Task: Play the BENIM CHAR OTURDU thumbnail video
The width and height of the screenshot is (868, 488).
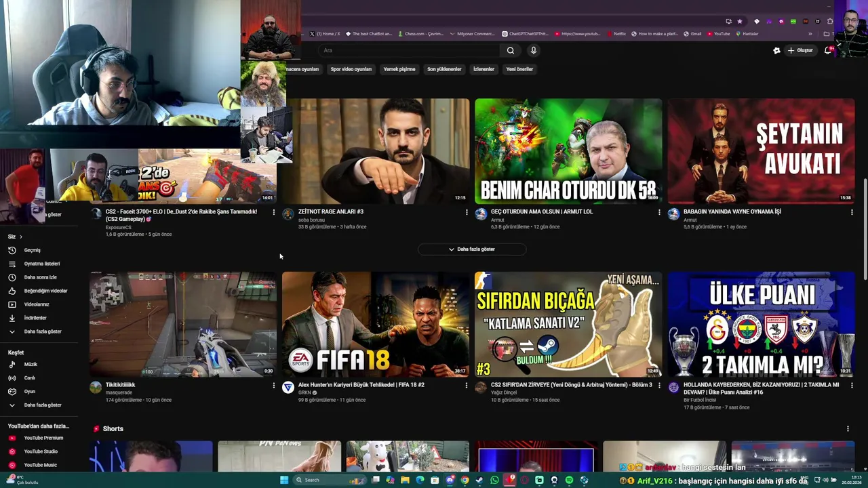Action: point(568,151)
